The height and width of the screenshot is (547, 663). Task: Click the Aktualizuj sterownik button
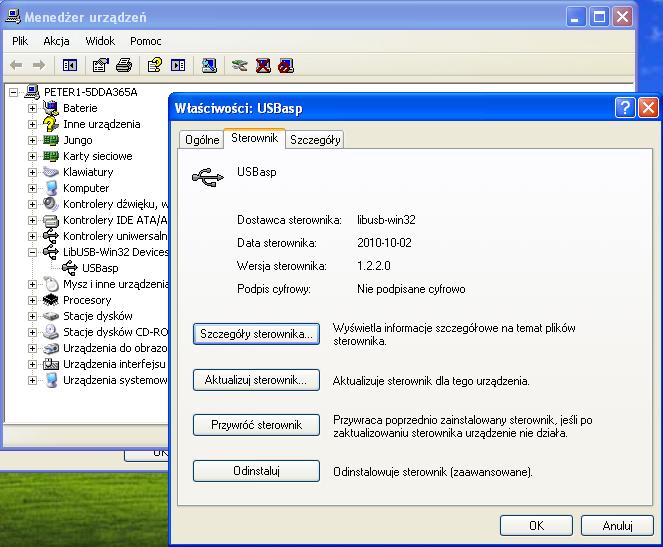pyautogui.click(x=256, y=380)
